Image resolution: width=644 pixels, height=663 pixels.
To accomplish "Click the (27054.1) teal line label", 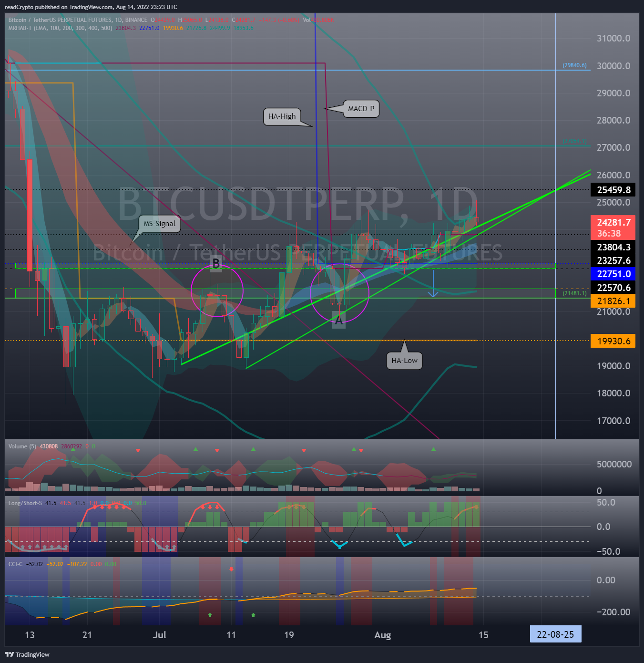I will click(x=574, y=141).
